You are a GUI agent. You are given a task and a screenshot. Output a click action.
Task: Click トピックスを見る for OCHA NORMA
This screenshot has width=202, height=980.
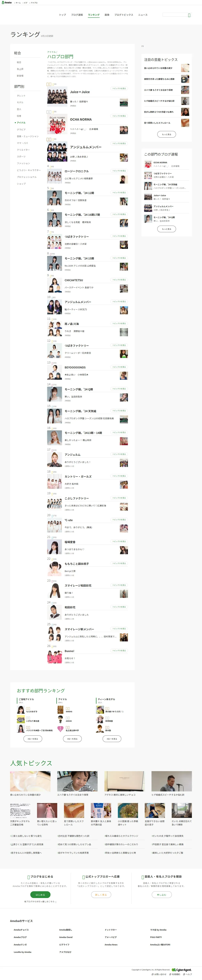tap(119, 116)
